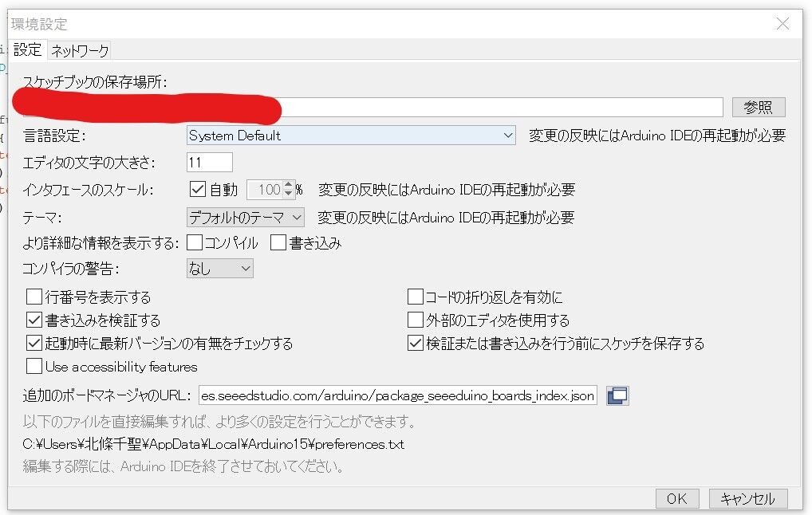Enable the 書き込み verbose output checkbox
Viewport: 812px width, 515px height.
click(278, 242)
